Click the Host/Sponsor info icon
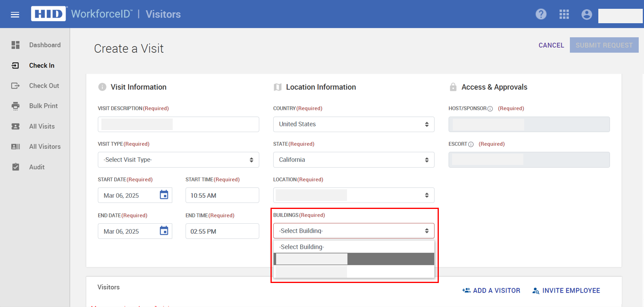This screenshot has width=644, height=307. [x=490, y=109]
